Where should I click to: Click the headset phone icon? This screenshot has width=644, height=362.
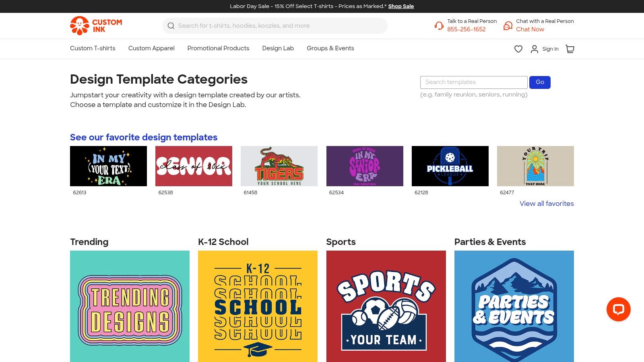(x=439, y=26)
